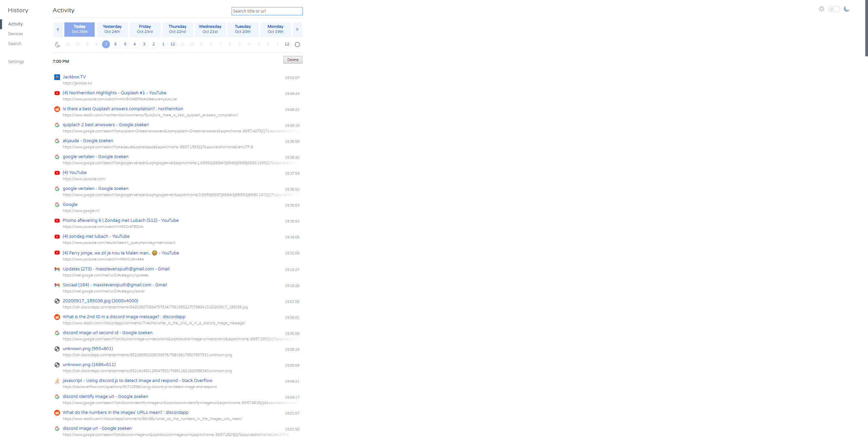This screenshot has width=868, height=440.
Task: Click the sun icon beside theme switch
Action: tap(821, 9)
